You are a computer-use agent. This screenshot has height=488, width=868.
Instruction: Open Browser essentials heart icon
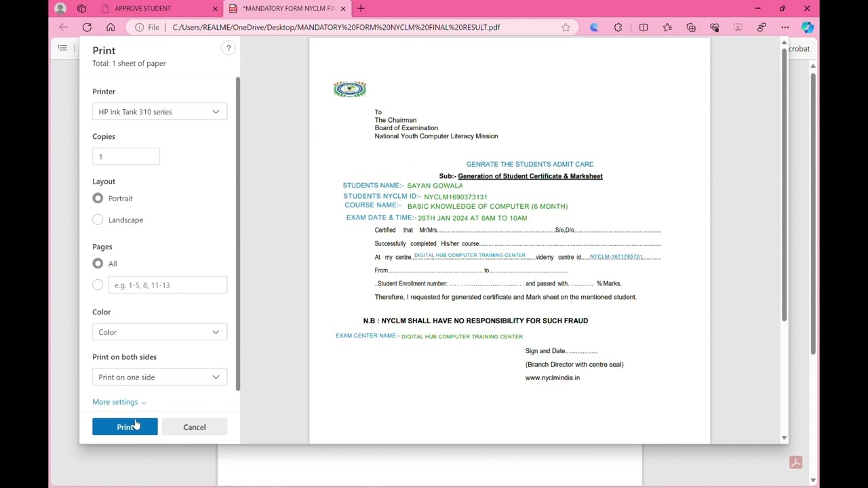(x=715, y=27)
